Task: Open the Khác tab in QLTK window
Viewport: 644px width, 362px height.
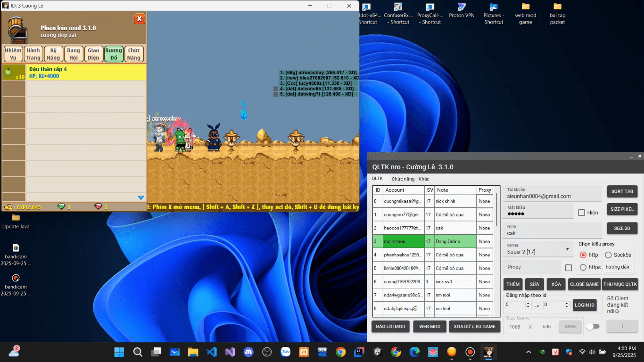Action: tap(424, 179)
